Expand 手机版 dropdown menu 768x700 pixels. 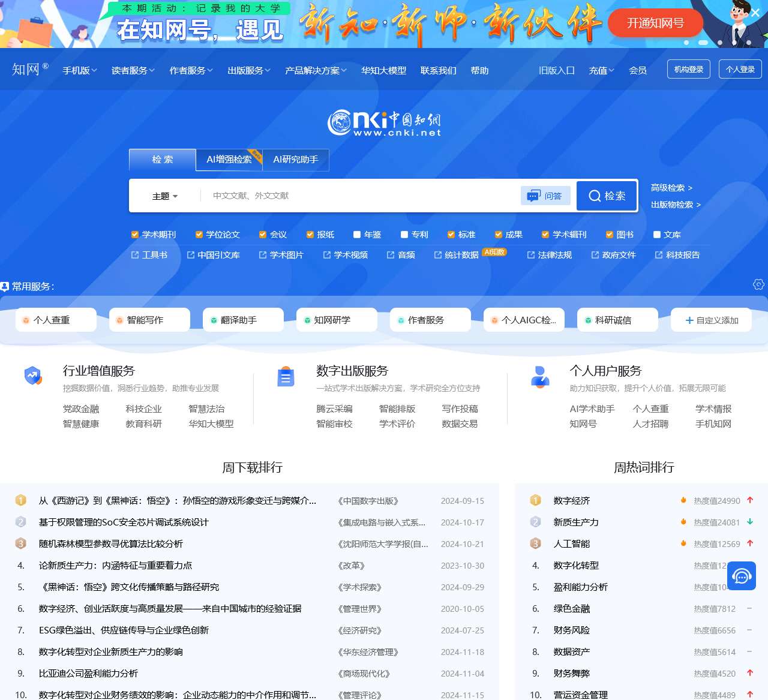[x=80, y=70]
